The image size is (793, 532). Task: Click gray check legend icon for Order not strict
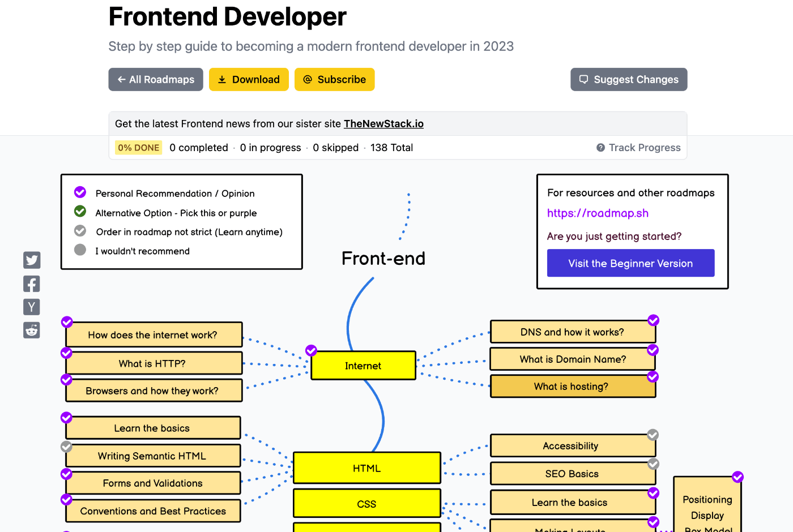pyautogui.click(x=80, y=231)
